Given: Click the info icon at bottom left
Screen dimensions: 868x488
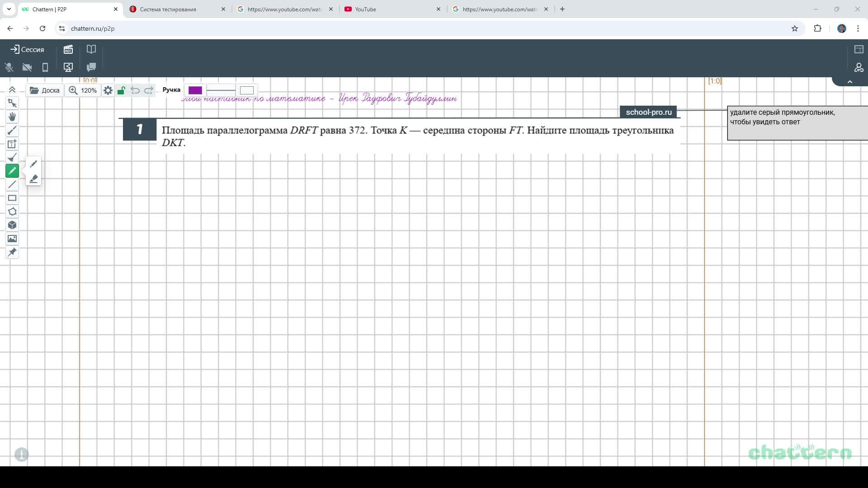Looking at the screenshot, I should coord(22,454).
